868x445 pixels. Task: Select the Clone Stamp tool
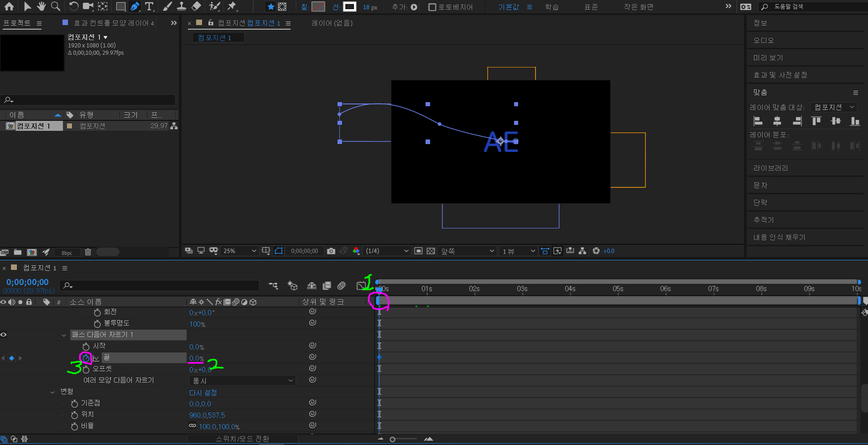tap(182, 6)
